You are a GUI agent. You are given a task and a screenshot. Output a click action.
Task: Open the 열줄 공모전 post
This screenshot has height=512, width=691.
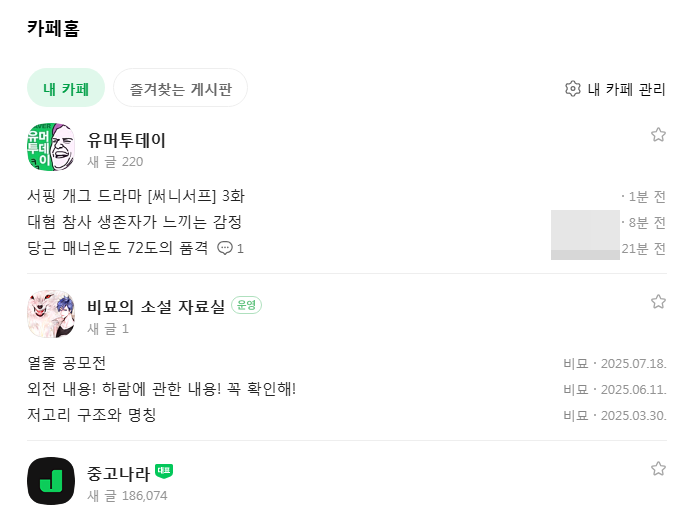67,362
